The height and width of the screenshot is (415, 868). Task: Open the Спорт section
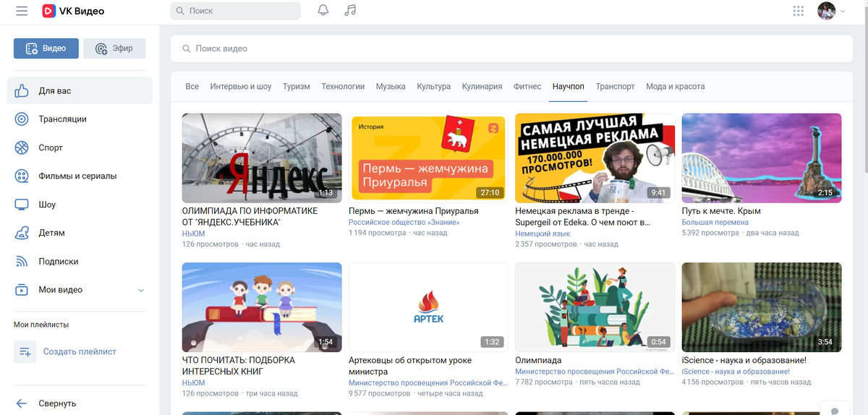pyautogui.click(x=80, y=147)
